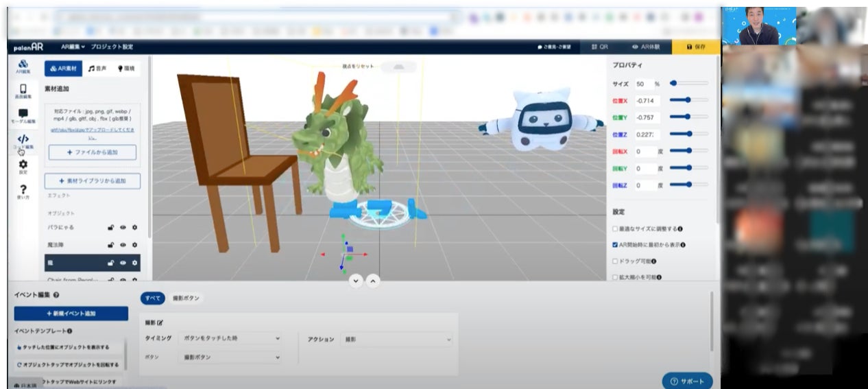Viewport: 868px width, 389px height.
Task: Select the すべて event filter tab
Action: click(152, 298)
